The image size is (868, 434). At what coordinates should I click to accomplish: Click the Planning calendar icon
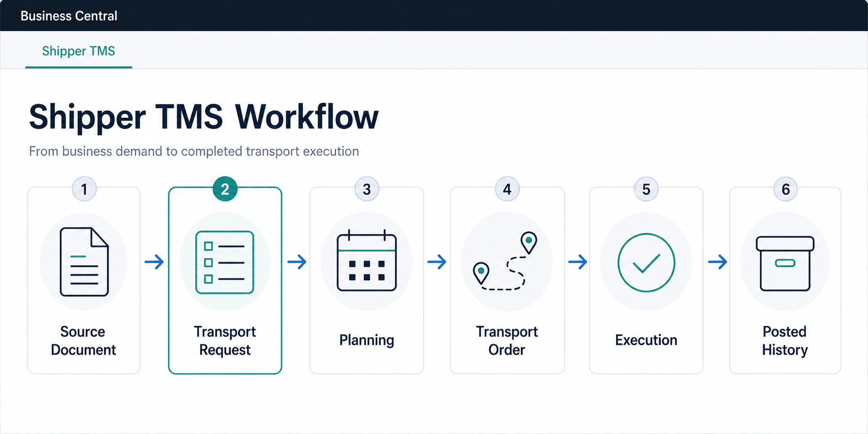366,260
